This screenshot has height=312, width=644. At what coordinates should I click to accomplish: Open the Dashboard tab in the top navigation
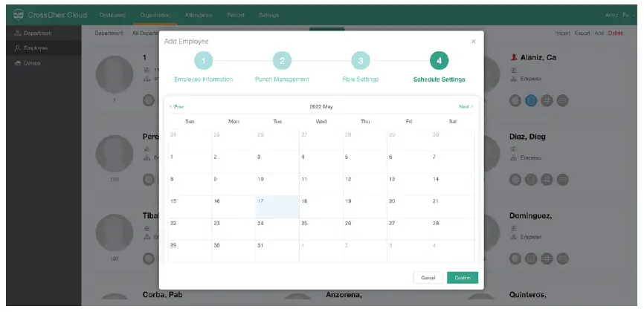click(112, 15)
